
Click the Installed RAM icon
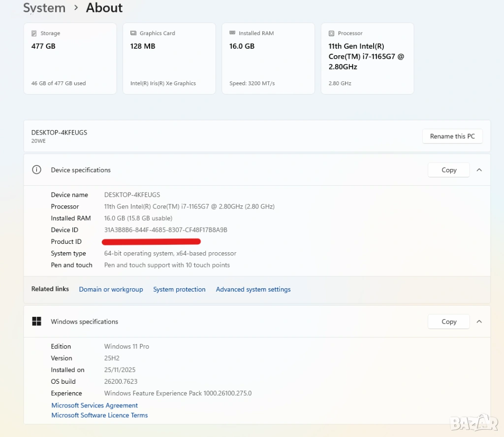point(232,33)
